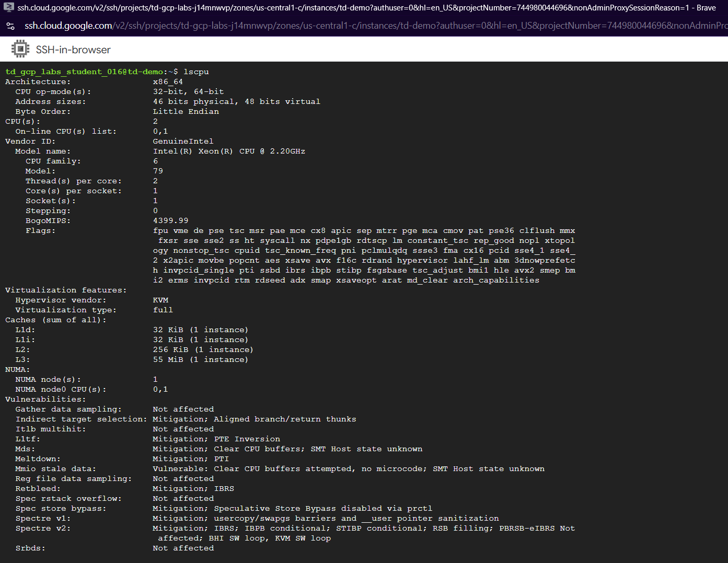Image resolution: width=728 pixels, height=563 pixels.
Task: Click the SSH-in-browser chip icon
Action: tap(20, 49)
